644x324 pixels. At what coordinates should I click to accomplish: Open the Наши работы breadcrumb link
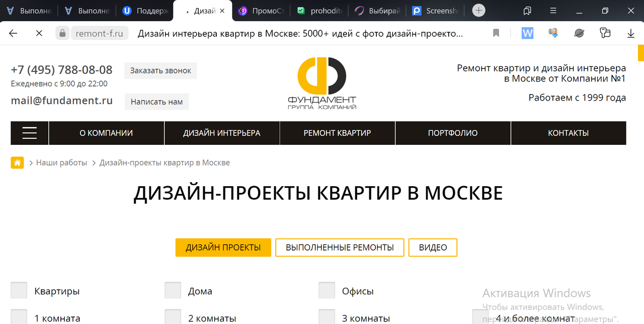coord(61,163)
